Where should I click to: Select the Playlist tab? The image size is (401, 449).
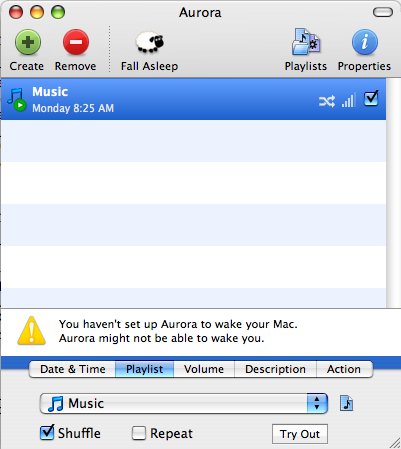[x=145, y=369]
